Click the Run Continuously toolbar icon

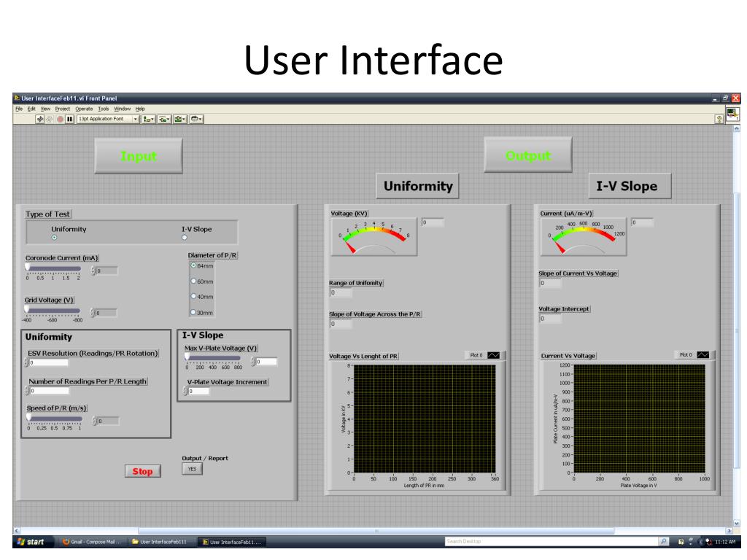pyautogui.click(x=50, y=119)
